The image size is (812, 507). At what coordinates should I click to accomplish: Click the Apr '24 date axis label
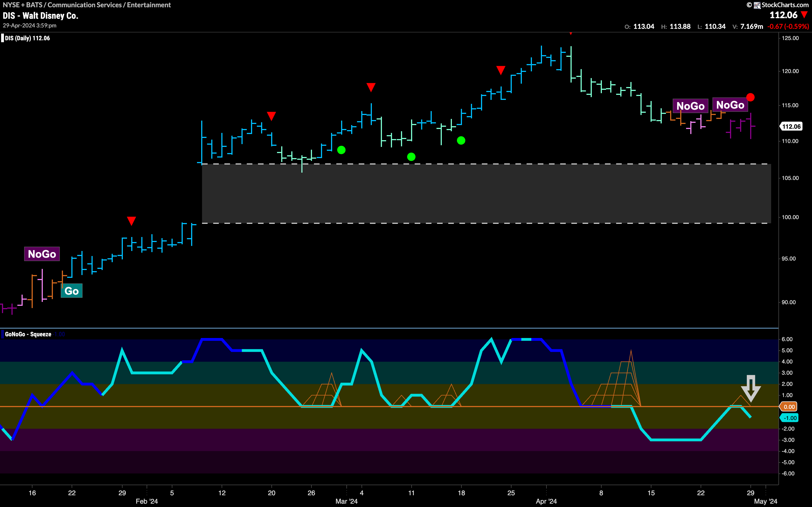point(546,501)
